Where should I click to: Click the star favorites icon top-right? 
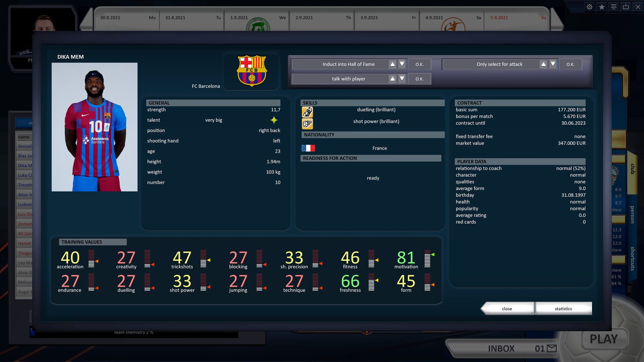point(601,7)
